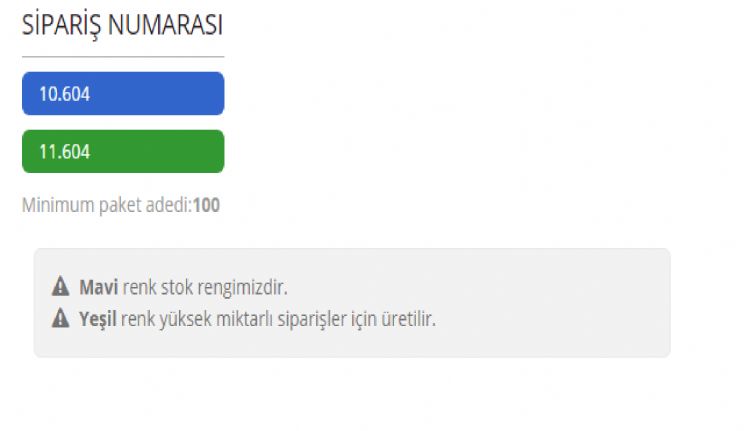Click the word Minimum in the package label

(x=58, y=205)
